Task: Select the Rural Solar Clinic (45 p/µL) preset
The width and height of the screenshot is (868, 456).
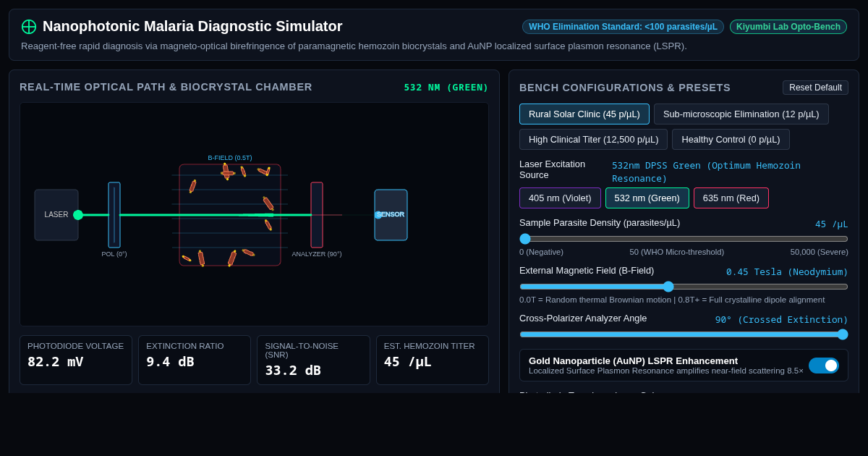Action: pyautogui.click(x=584, y=114)
